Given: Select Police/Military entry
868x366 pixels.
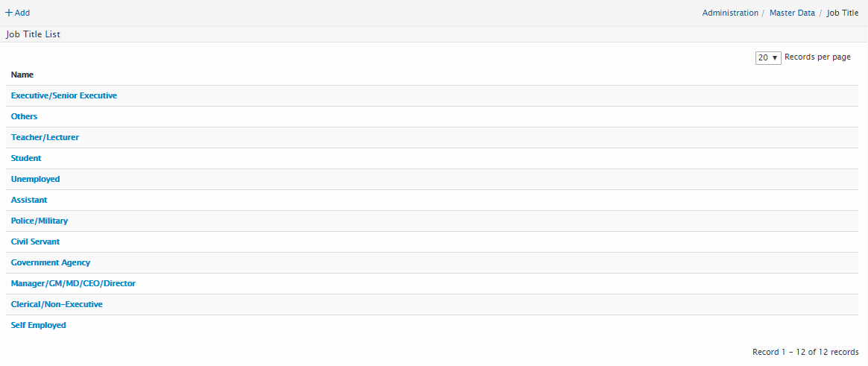Looking at the screenshot, I should coord(39,221).
